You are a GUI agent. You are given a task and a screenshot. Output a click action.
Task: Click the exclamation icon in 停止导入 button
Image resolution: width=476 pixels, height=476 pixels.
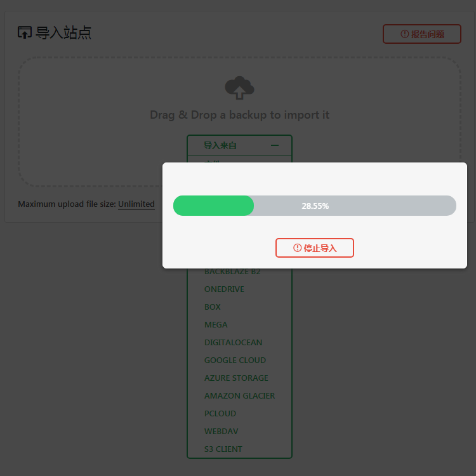point(297,248)
